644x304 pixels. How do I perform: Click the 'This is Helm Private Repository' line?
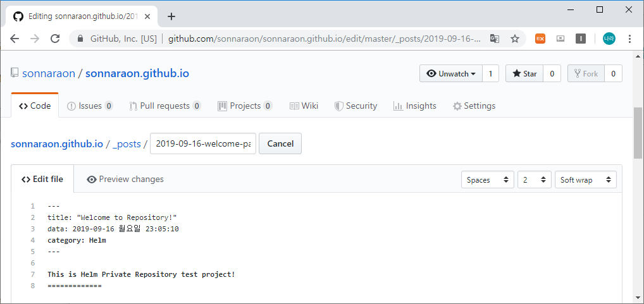pos(141,274)
